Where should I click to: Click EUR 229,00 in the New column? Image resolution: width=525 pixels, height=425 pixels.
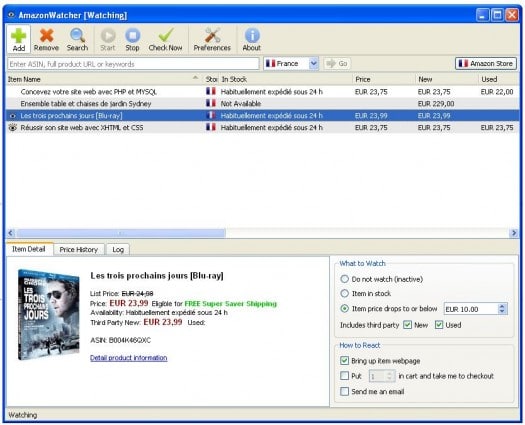click(x=436, y=104)
